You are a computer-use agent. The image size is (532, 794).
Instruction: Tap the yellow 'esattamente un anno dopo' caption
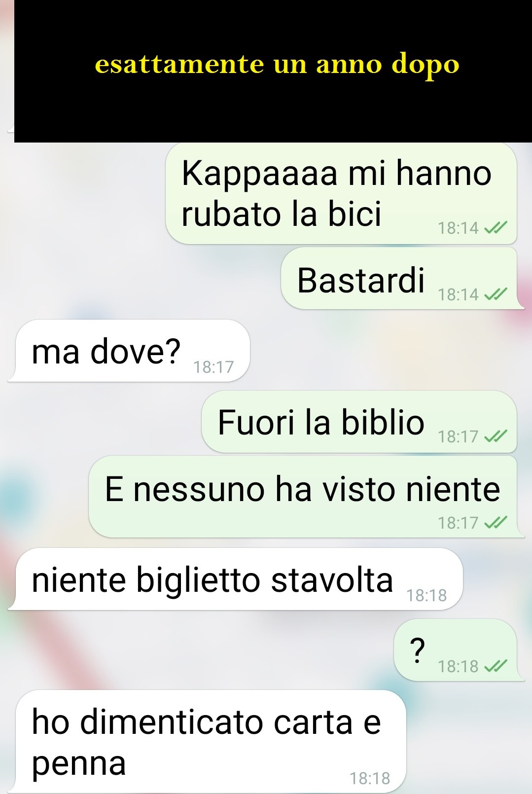point(277,64)
